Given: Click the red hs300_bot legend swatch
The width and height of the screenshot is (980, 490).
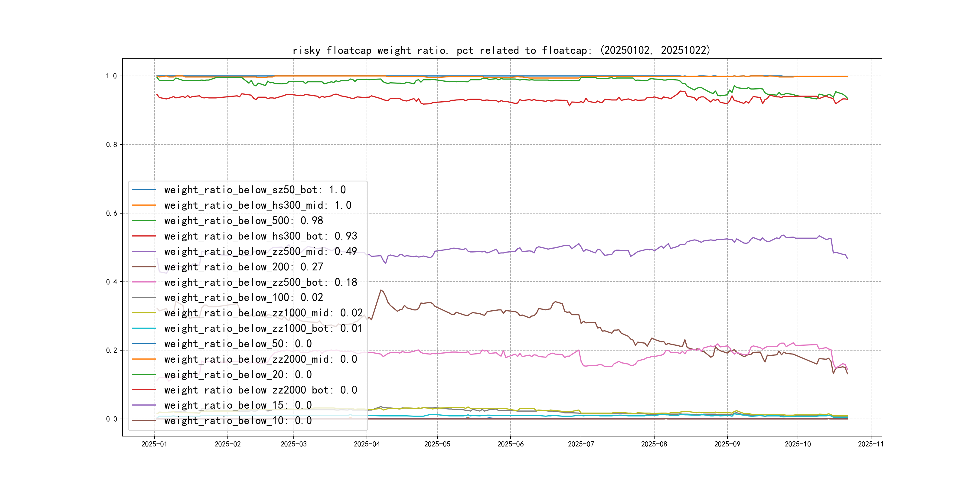Looking at the screenshot, I should pyautogui.click(x=144, y=236).
